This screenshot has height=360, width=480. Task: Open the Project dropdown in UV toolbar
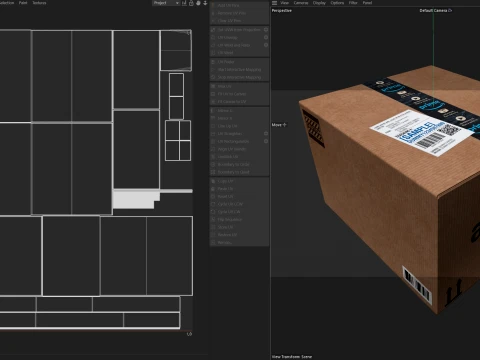tap(166, 3)
